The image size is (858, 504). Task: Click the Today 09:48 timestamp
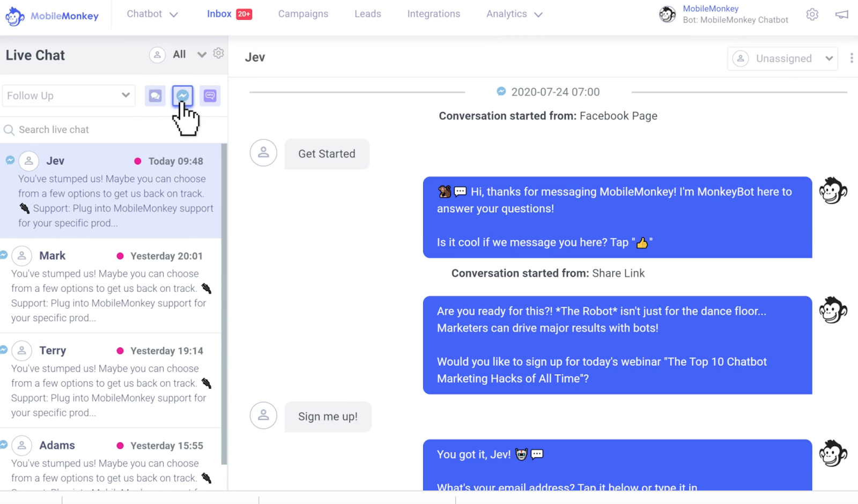[x=176, y=161]
